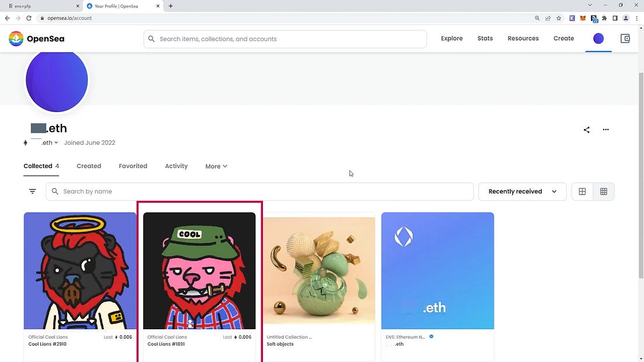Select the Collected tab
Screen dimensions: 644x362
[x=41, y=166]
